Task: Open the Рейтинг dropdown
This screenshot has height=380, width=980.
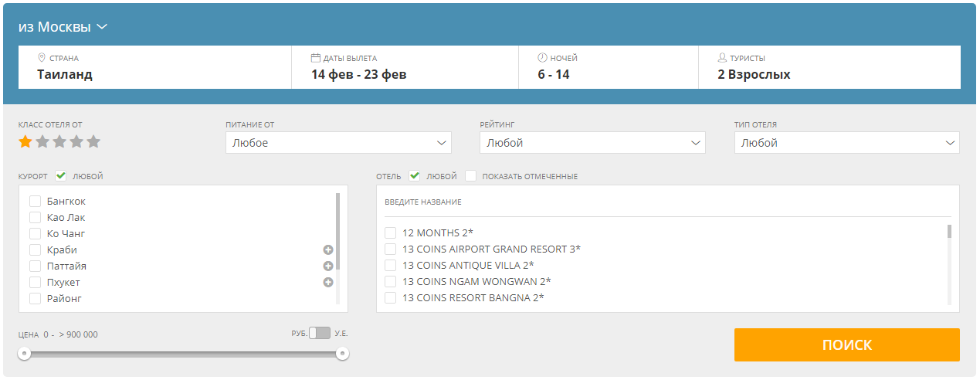Action: click(x=592, y=143)
